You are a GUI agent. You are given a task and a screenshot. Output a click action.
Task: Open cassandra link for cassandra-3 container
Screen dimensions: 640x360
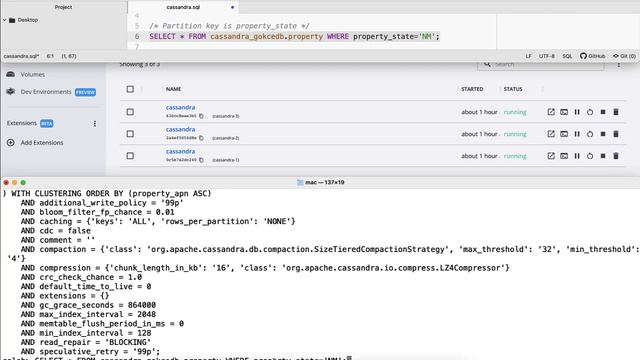(180, 107)
